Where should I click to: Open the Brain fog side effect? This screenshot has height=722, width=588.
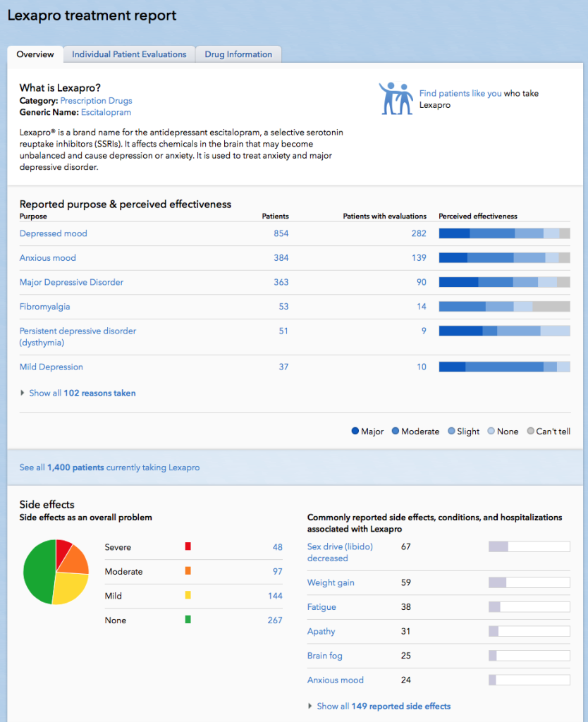(324, 656)
